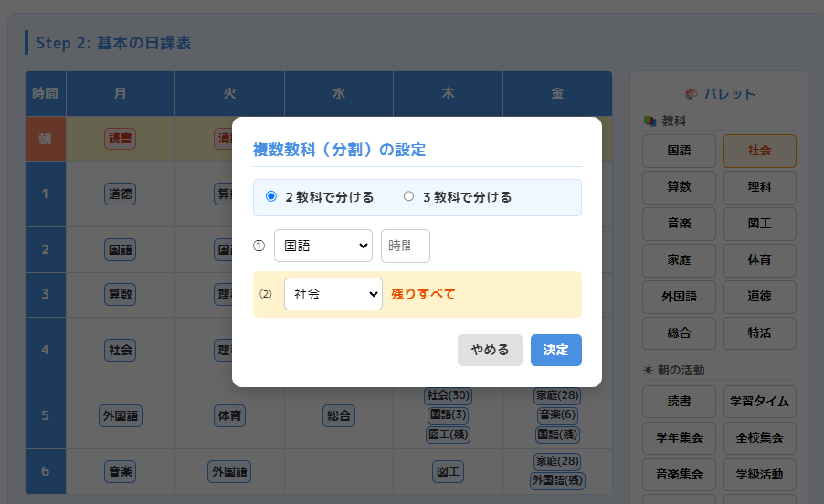Choose 読書 in morning activities palette
The image size is (824, 504).
(x=679, y=402)
